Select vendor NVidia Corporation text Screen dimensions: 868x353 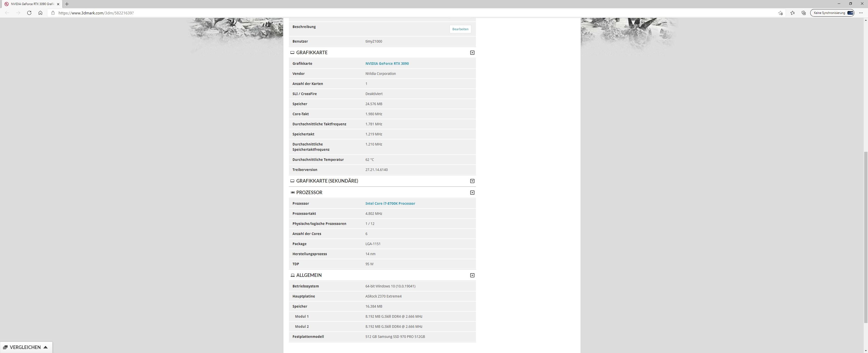381,73
